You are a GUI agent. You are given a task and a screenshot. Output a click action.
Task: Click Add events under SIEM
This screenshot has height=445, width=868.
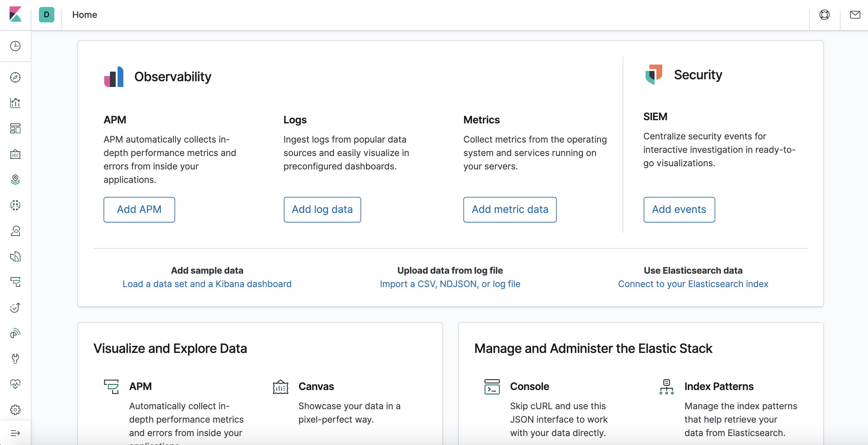tap(678, 209)
